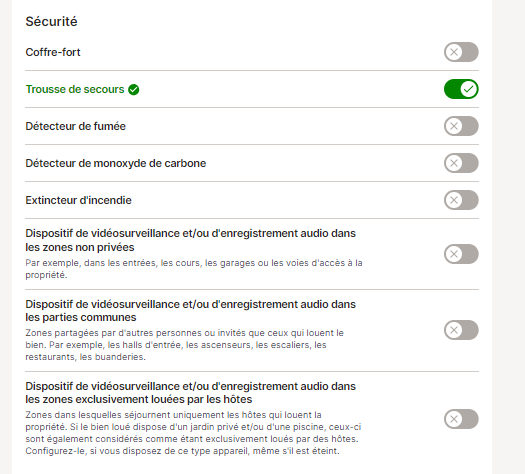Toggle vidéosurveillance in zones louées par hôtes

461,419
